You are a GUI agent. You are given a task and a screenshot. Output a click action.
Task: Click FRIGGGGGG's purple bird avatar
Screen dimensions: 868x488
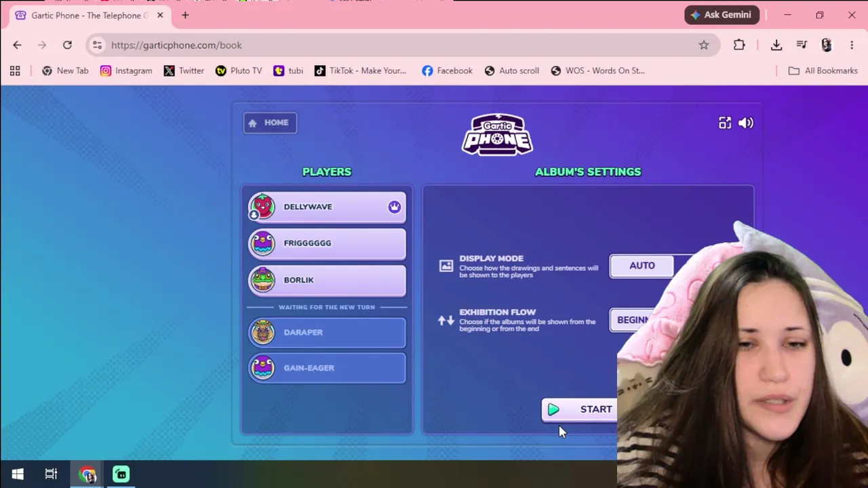pyautogui.click(x=262, y=243)
